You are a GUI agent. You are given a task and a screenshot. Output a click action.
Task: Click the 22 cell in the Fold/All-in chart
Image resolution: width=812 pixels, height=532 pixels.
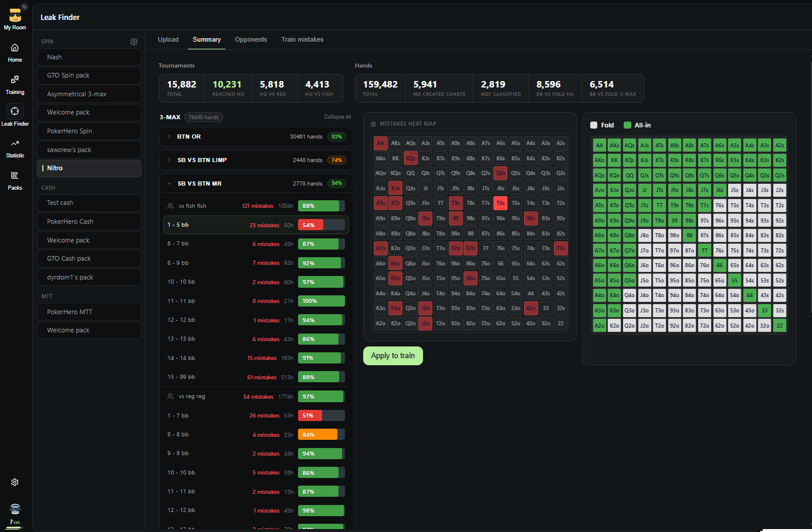(780, 325)
